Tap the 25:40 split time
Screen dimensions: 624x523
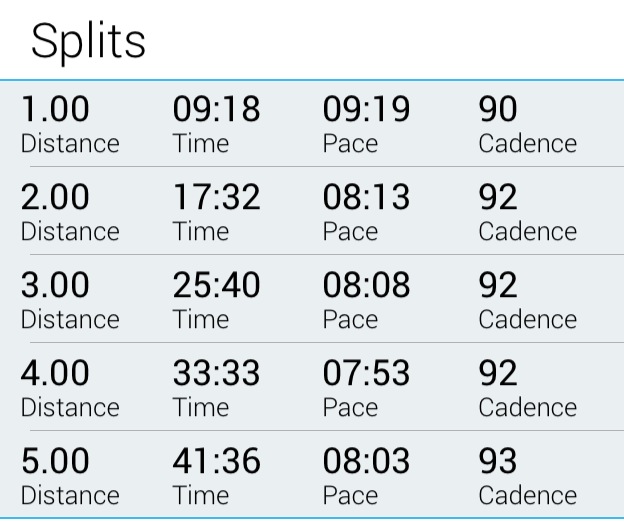coord(216,285)
